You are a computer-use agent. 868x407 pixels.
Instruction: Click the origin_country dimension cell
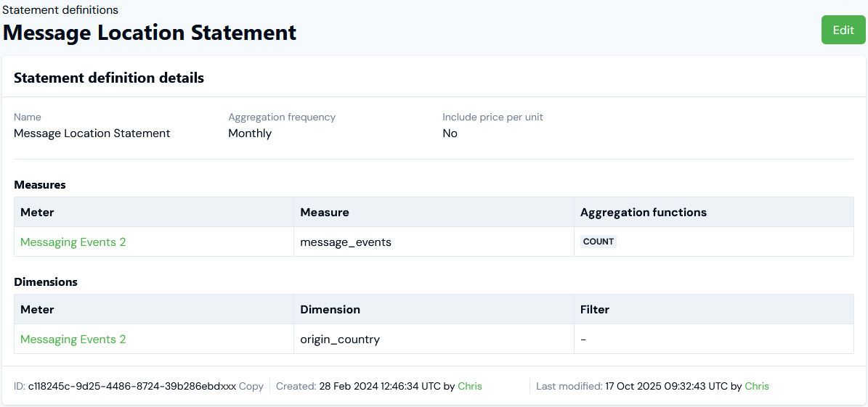coord(340,340)
